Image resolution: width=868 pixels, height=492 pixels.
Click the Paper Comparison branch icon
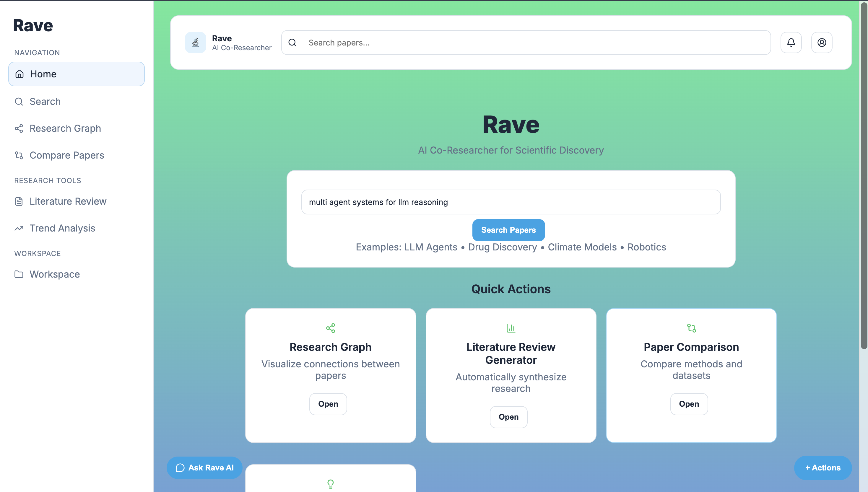point(691,328)
